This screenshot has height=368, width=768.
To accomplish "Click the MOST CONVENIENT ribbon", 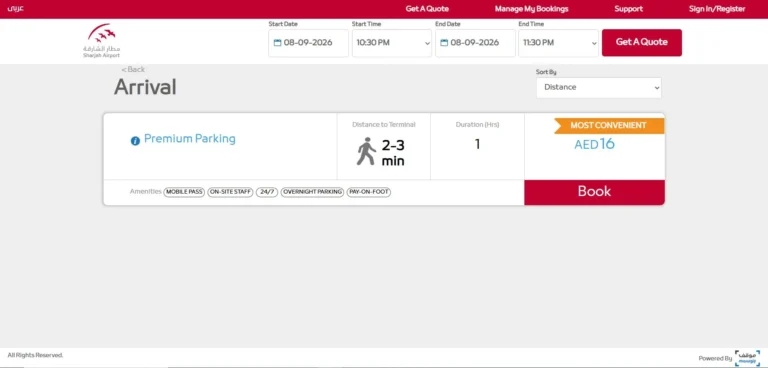I will tap(609, 125).
